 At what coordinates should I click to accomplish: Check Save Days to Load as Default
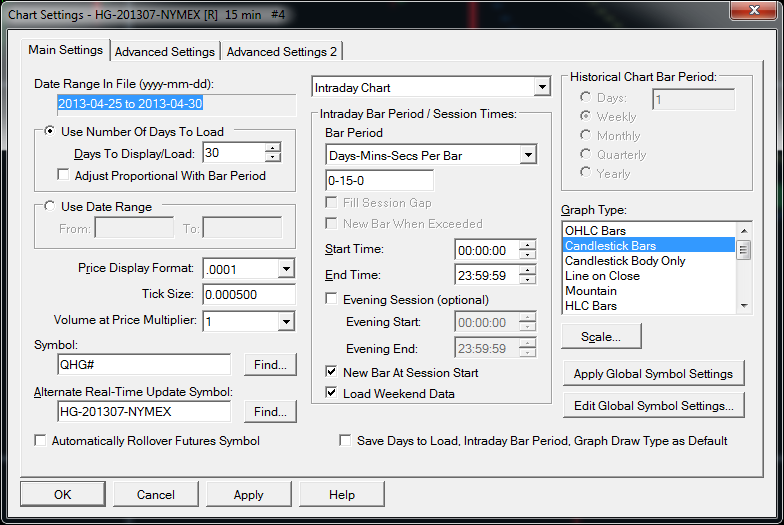(x=345, y=440)
